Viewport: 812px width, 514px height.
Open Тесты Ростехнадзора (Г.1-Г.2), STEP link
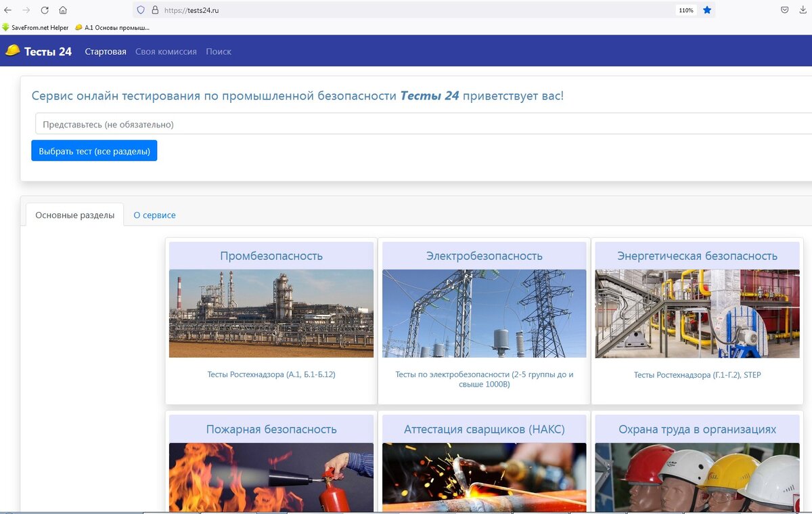point(698,374)
